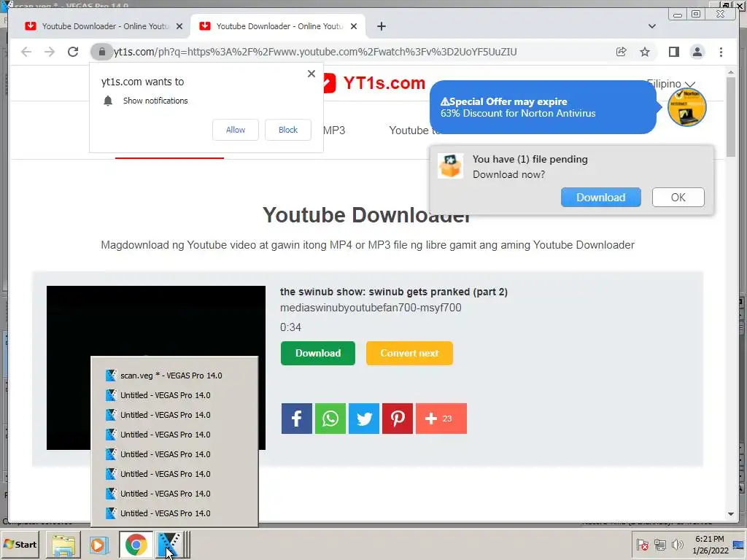Screen dimensions: 747x560
Task: Open the Chrome three-dot menu
Action: pos(721,52)
